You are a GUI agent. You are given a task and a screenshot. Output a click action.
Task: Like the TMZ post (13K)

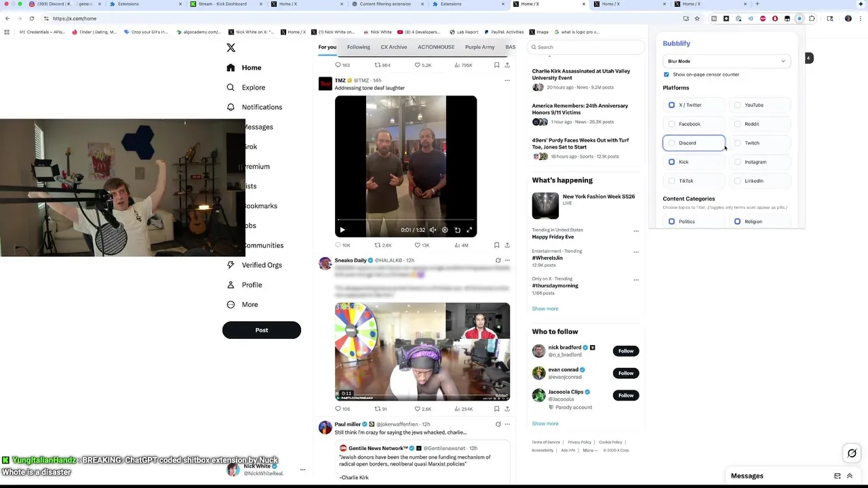click(x=422, y=245)
